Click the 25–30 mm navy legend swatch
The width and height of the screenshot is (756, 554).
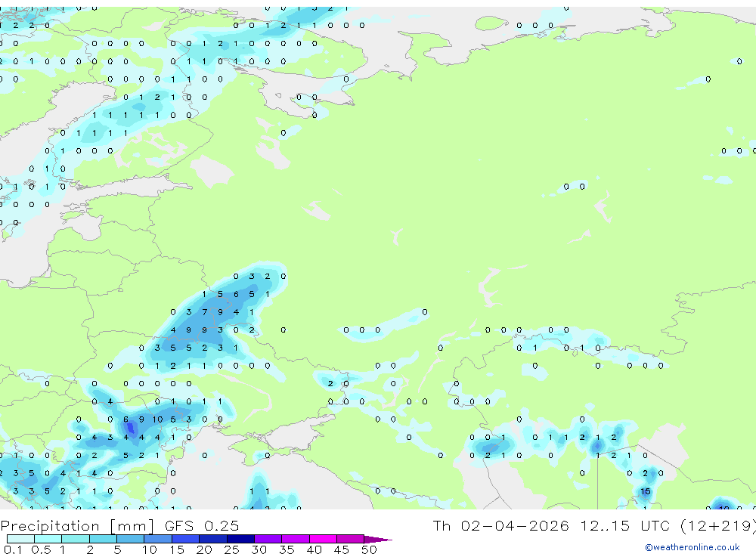(240, 539)
